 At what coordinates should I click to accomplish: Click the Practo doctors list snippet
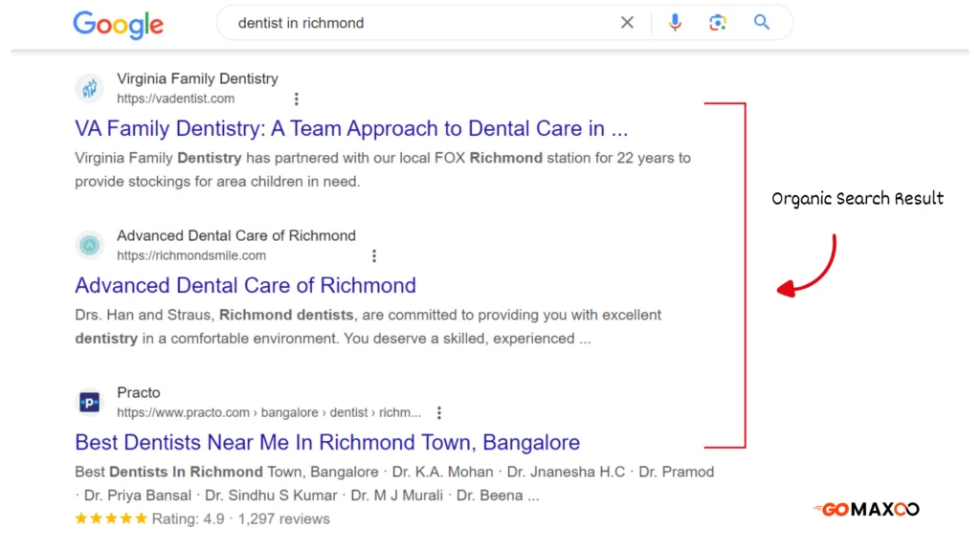(394, 483)
